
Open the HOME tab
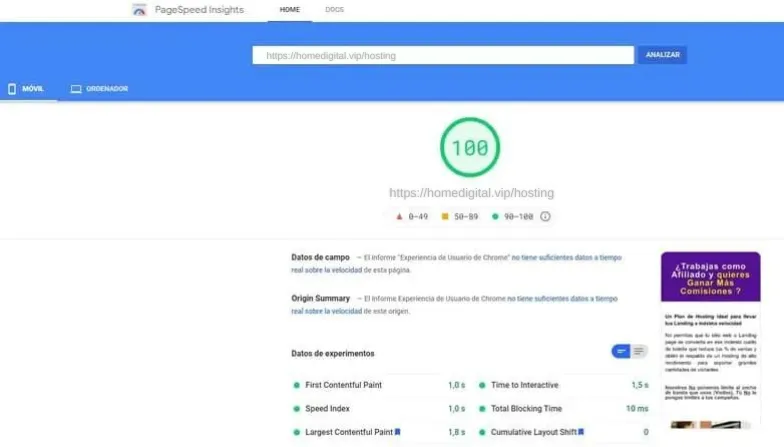tap(290, 10)
